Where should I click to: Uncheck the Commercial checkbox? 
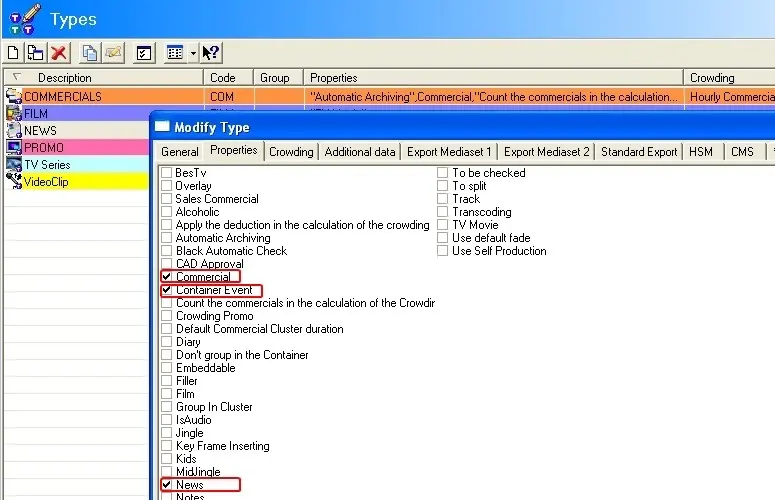[167, 277]
